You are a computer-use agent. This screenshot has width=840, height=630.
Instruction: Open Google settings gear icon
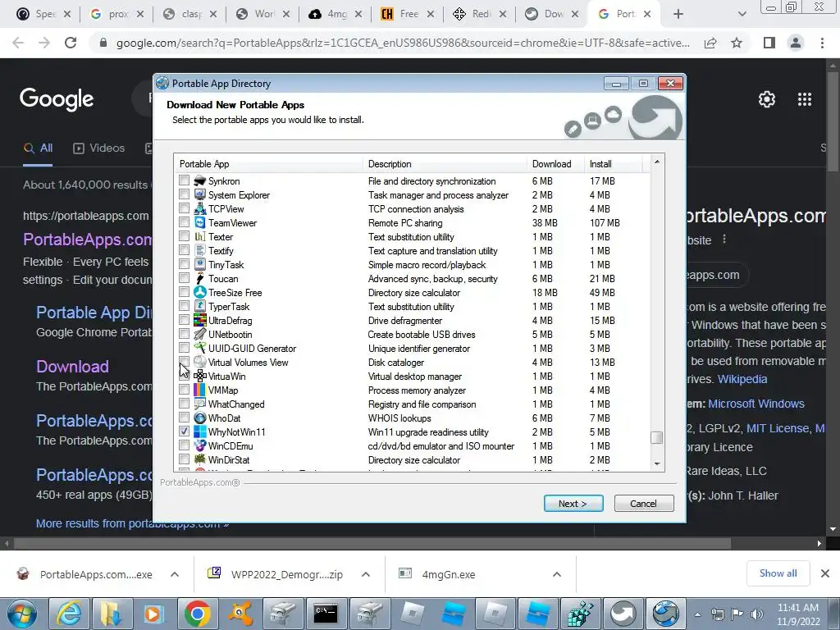[x=767, y=99]
